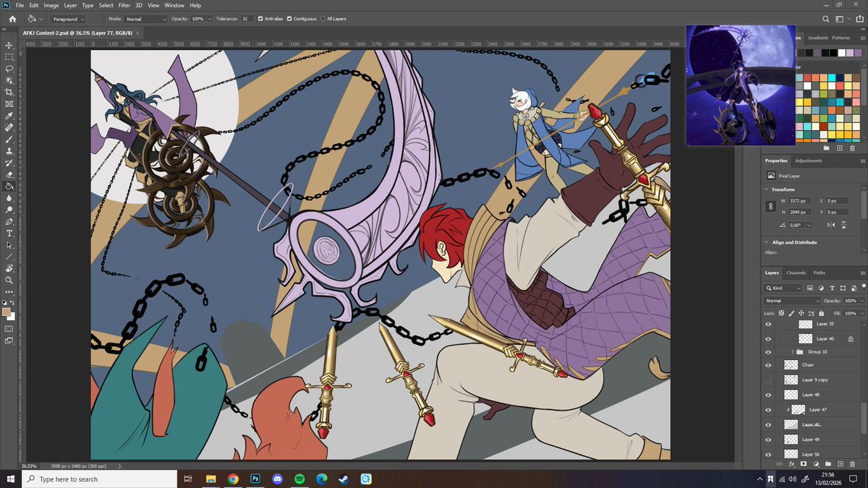The image size is (868, 488).
Task: Click the Home icon in options bar
Action: [x=12, y=19]
